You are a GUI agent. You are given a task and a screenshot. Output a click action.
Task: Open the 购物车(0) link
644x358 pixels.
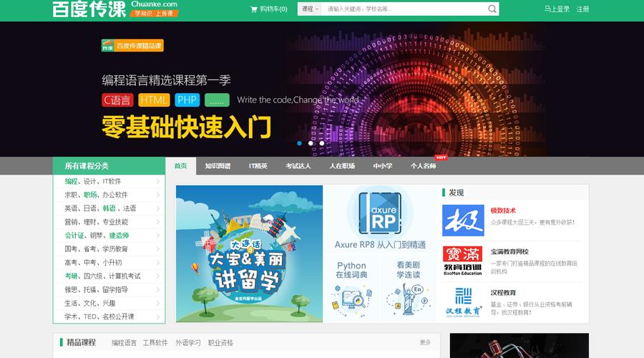point(273,9)
